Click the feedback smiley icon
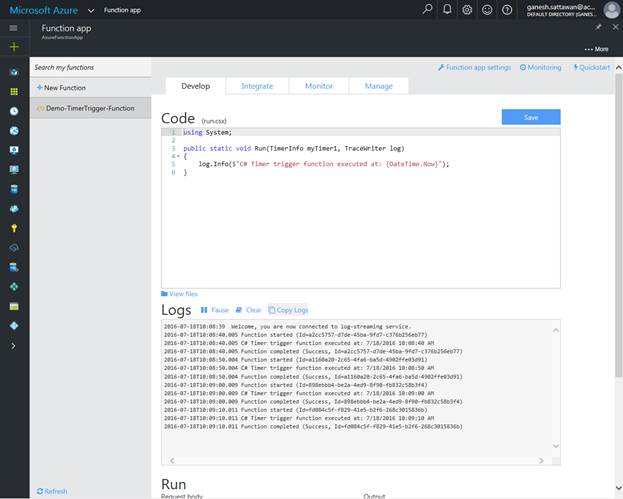The height and width of the screenshot is (499, 623). 487,10
